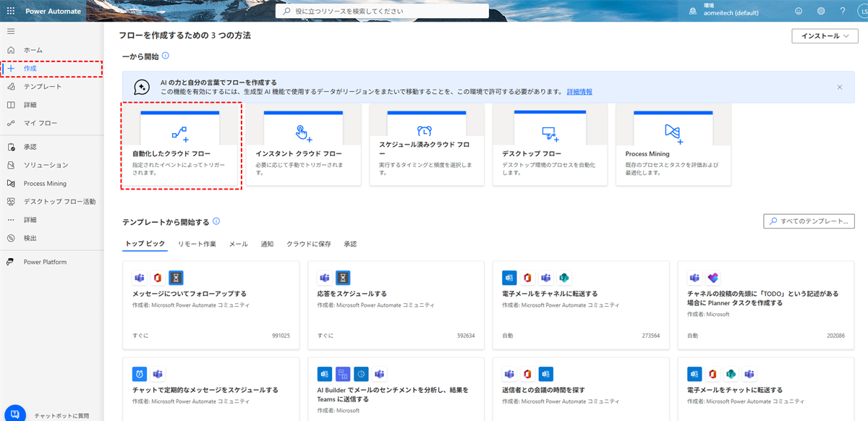
Task: Select the クラウドに保存 tab
Action: coord(308,244)
